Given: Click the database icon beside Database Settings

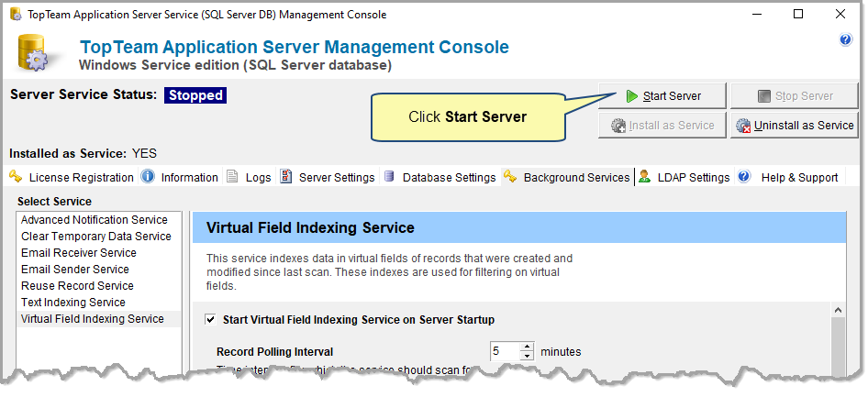Looking at the screenshot, I should pos(389,177).
